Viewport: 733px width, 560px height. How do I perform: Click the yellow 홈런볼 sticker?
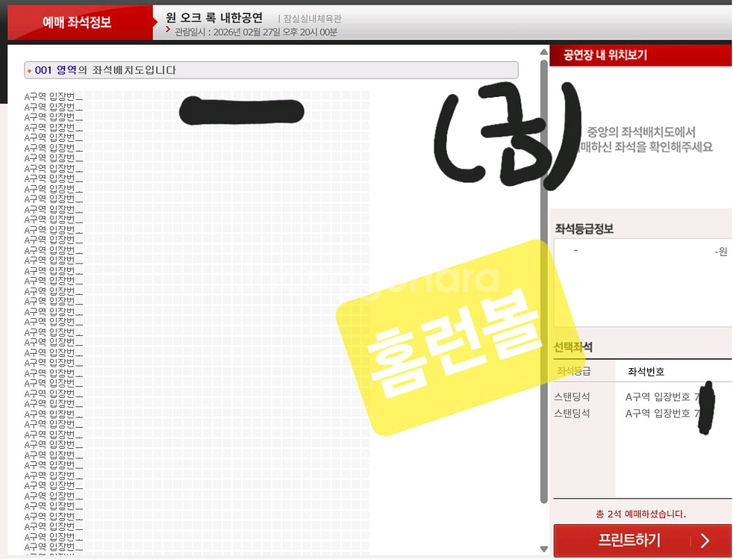[448, 336]
